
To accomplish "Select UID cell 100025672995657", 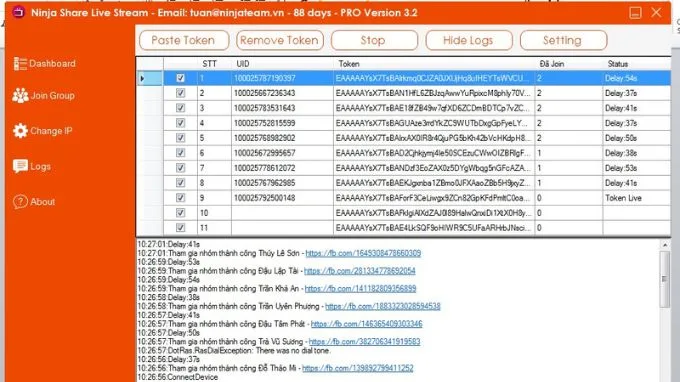I will point(282,153).
